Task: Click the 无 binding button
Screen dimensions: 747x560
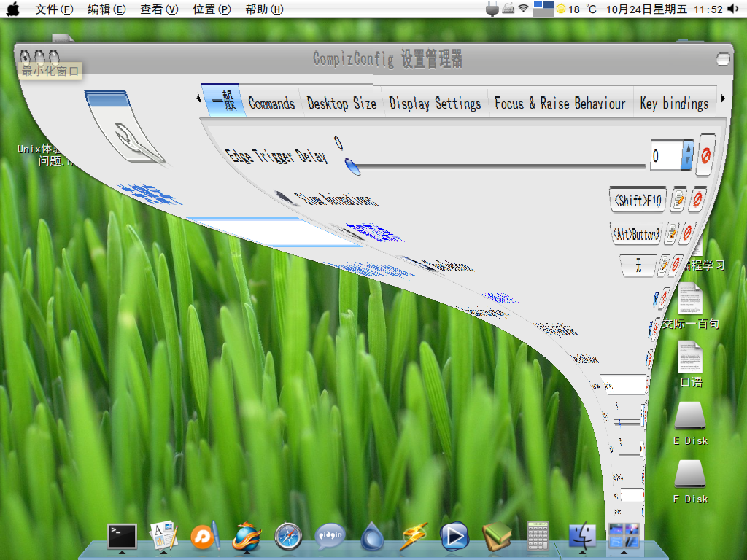Action: (x=638, y=265)
